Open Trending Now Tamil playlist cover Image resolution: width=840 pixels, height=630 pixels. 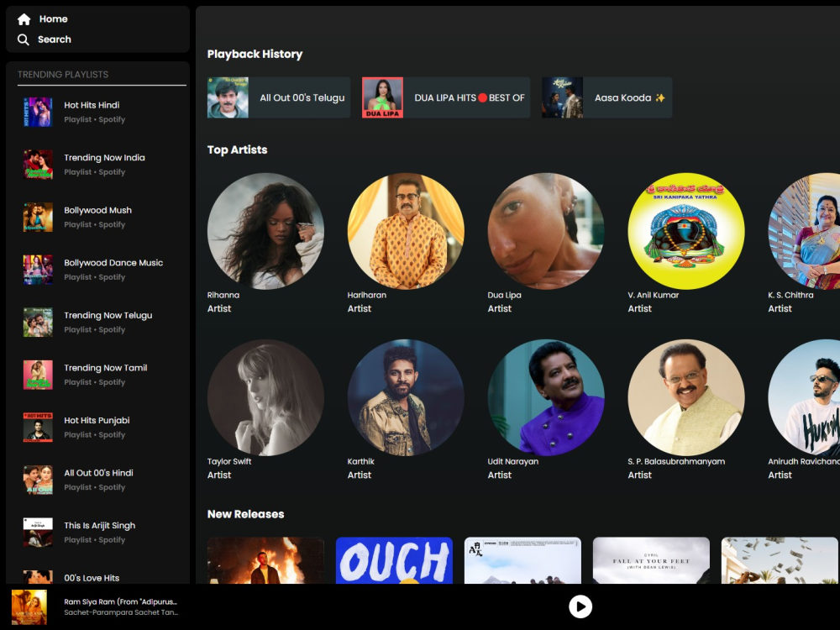(x=38, y=375)
